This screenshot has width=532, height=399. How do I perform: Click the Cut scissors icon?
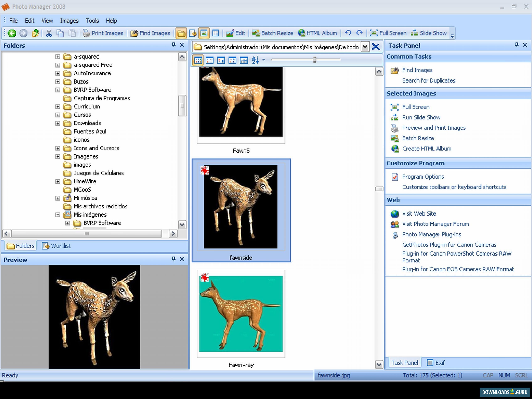[49, 33]
